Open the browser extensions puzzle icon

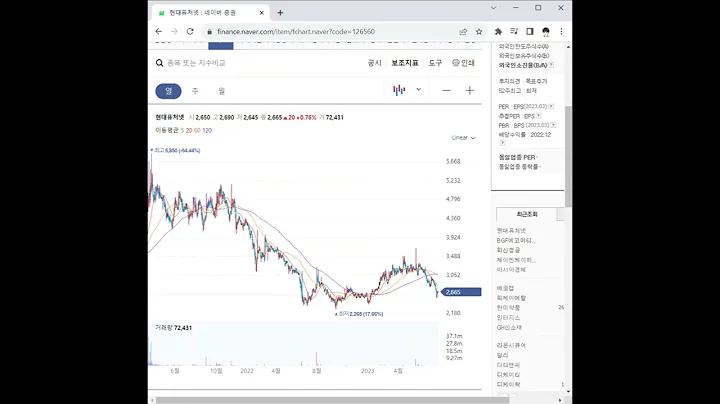coord(498,31)
